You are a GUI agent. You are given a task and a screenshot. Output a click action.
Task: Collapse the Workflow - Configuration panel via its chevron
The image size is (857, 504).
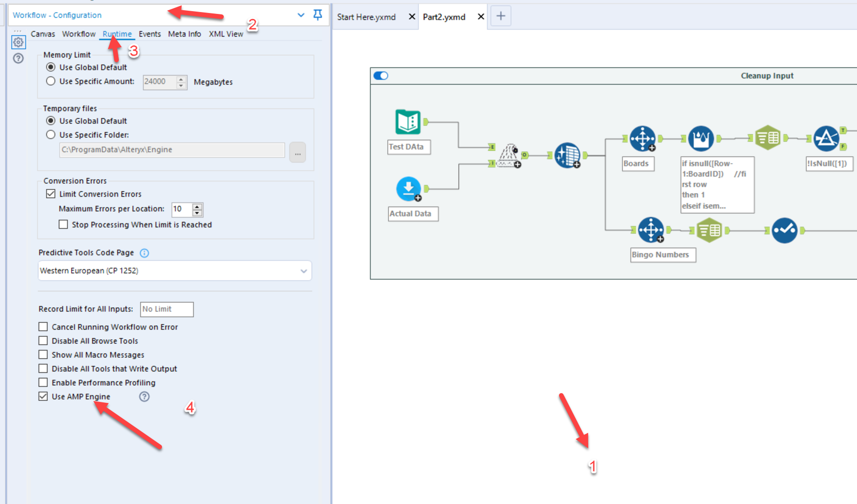(301, 15)
